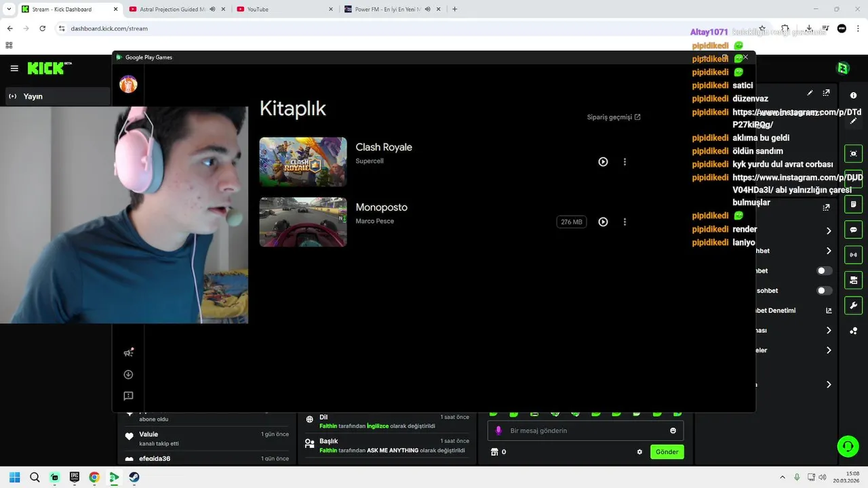Image resolution: width=868 pixels, height=488 pixels.
Task: Click the green wrench icon in Kick's right sidebar
Action: 854,305
